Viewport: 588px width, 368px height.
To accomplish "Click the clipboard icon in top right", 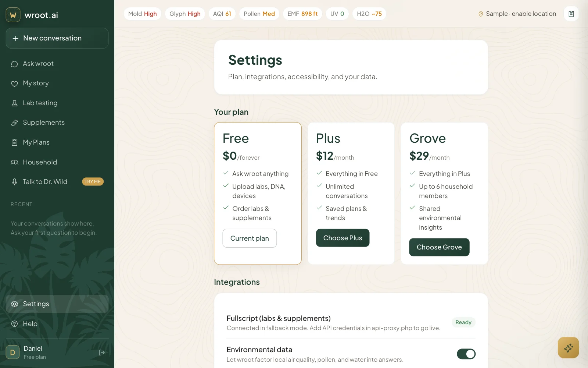I will (571, 14).
